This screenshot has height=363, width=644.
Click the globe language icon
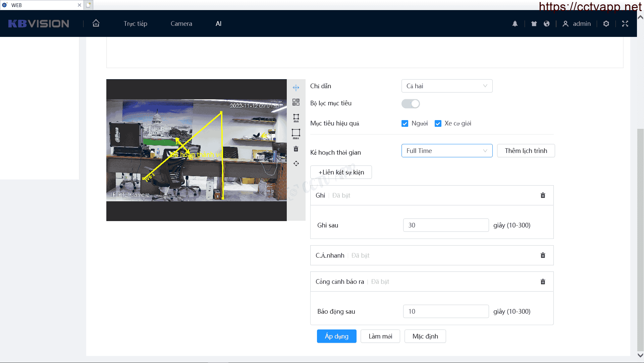(547, 23)
